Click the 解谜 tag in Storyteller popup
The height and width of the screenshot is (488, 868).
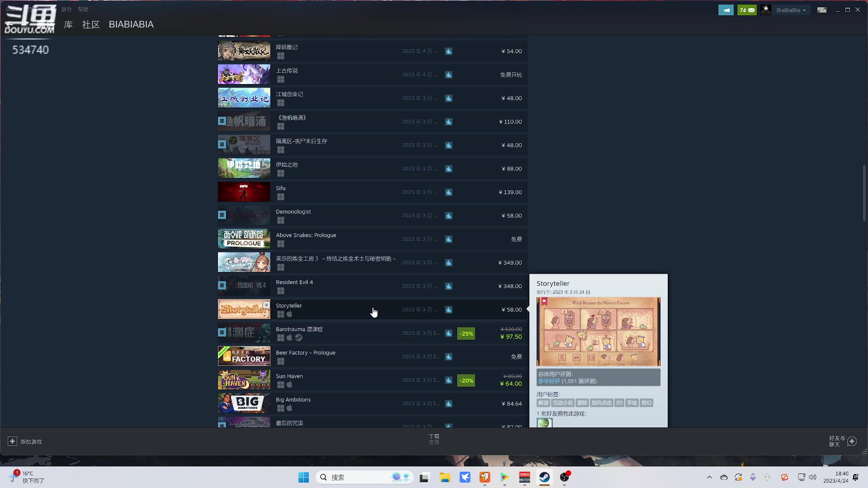tap(543, 403)
